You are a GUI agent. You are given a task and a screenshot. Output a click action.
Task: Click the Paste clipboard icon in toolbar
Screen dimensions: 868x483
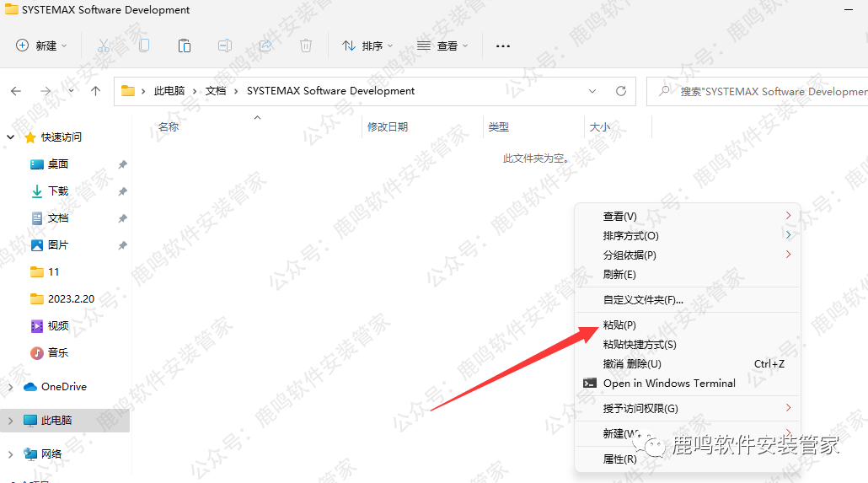[185, 46]
